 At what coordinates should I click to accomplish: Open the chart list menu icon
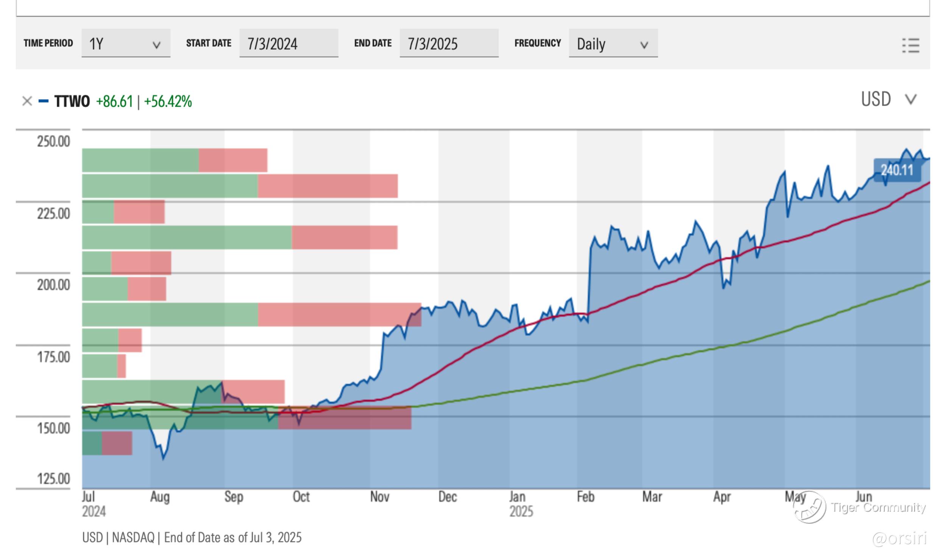[910, 45]
